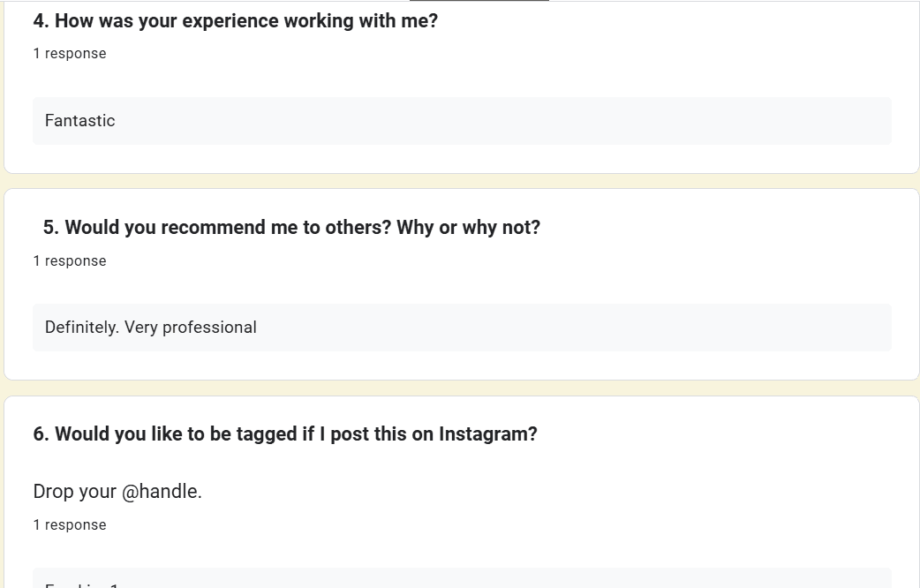Click the question 6 heading about Instagram tagging
The image size is (920, 588).
(285, 434)
